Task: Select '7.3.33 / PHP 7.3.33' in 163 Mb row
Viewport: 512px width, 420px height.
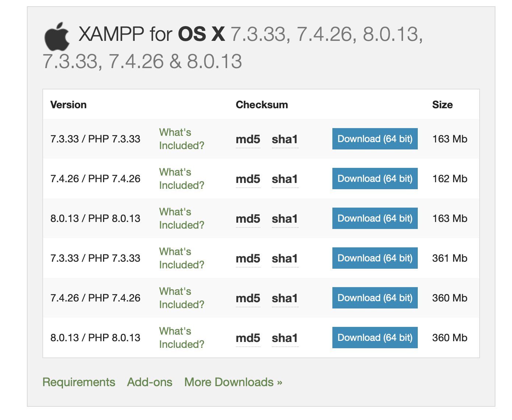Action: (x=95, y=139)
